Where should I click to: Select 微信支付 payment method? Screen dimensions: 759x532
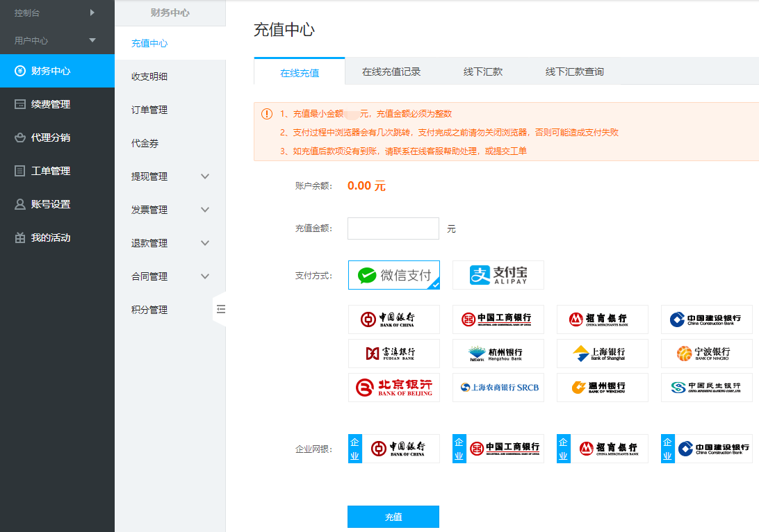(394, 275)
